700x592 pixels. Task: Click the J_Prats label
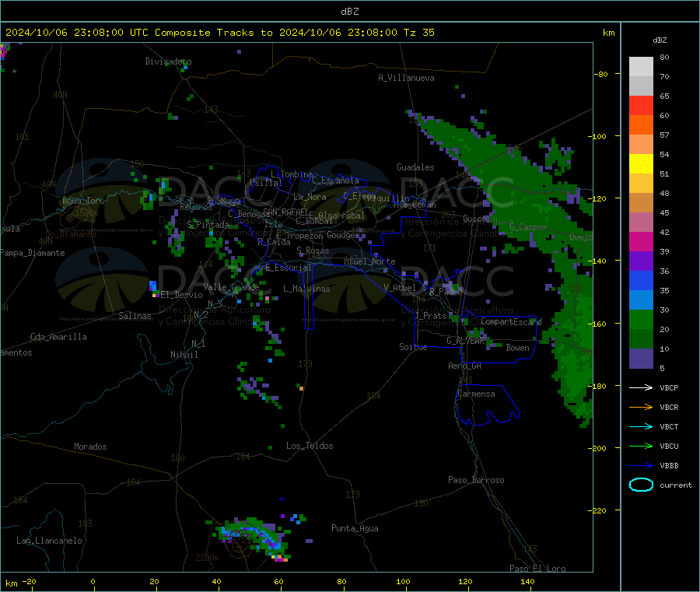431,316
